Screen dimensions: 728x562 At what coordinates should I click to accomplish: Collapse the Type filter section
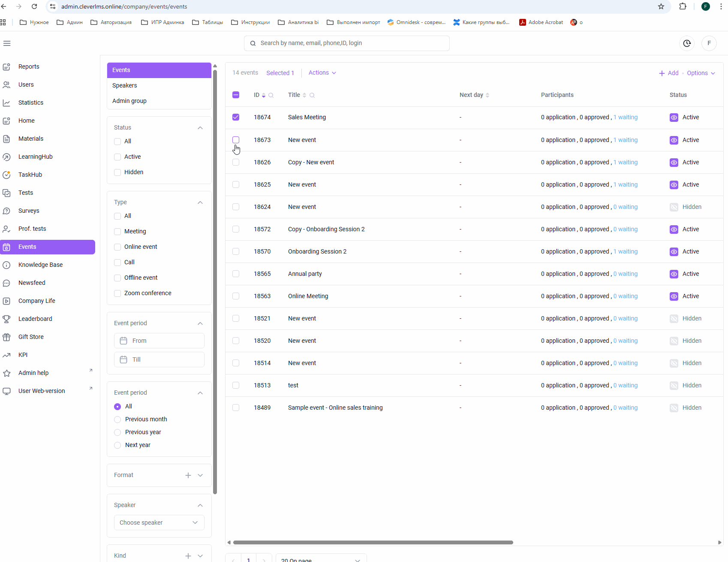tap(200, 202)
